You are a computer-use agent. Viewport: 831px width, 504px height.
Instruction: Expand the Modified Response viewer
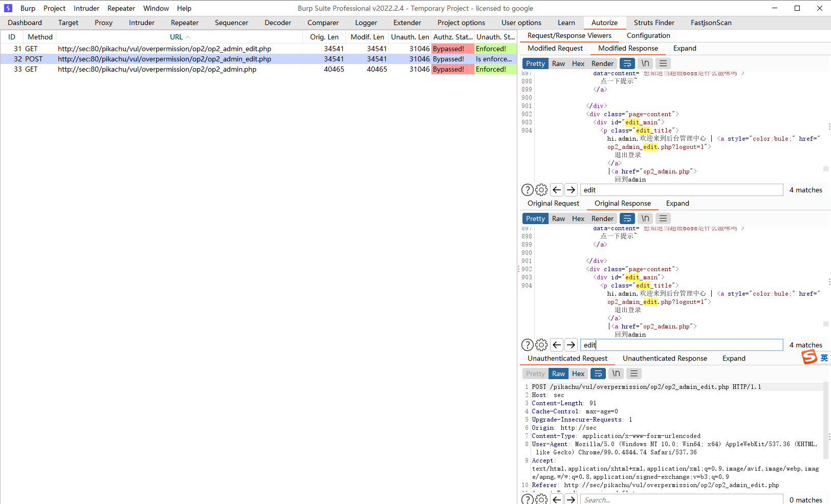coord(685,48)
